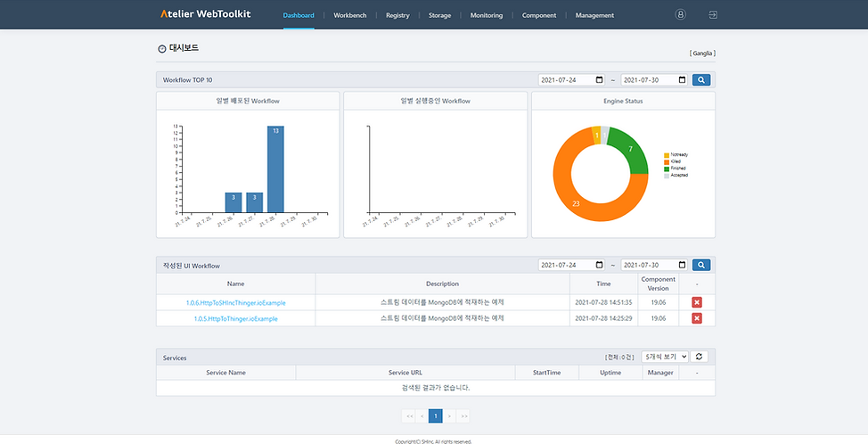
Task: Click the Engine Status panel title
Action: pos(623,102)
